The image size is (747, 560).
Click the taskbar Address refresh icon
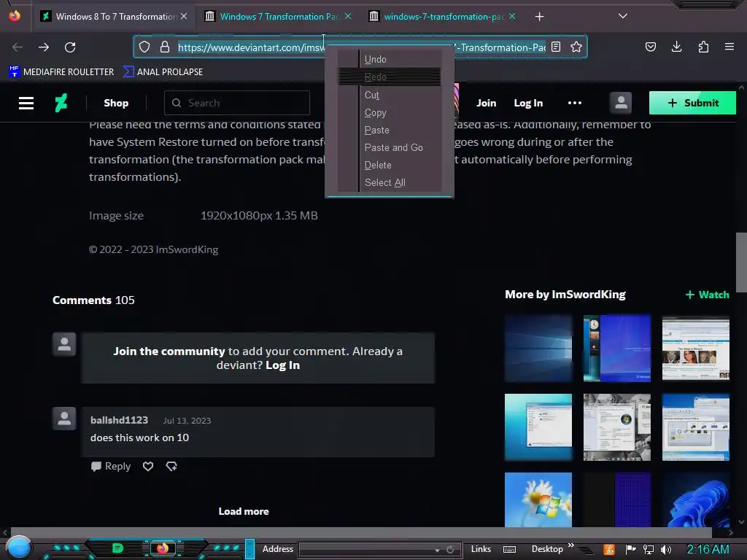(x=450, y=550)
